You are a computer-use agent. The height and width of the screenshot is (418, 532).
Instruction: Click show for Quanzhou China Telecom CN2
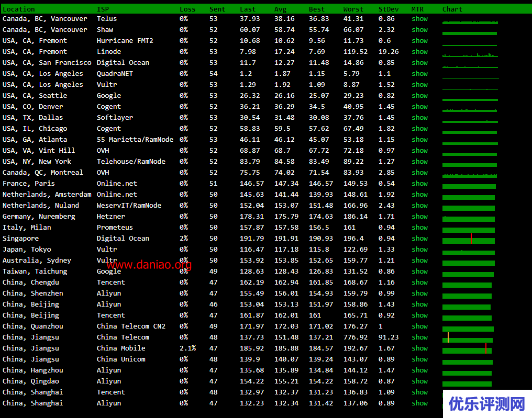[x=420, y=326]
